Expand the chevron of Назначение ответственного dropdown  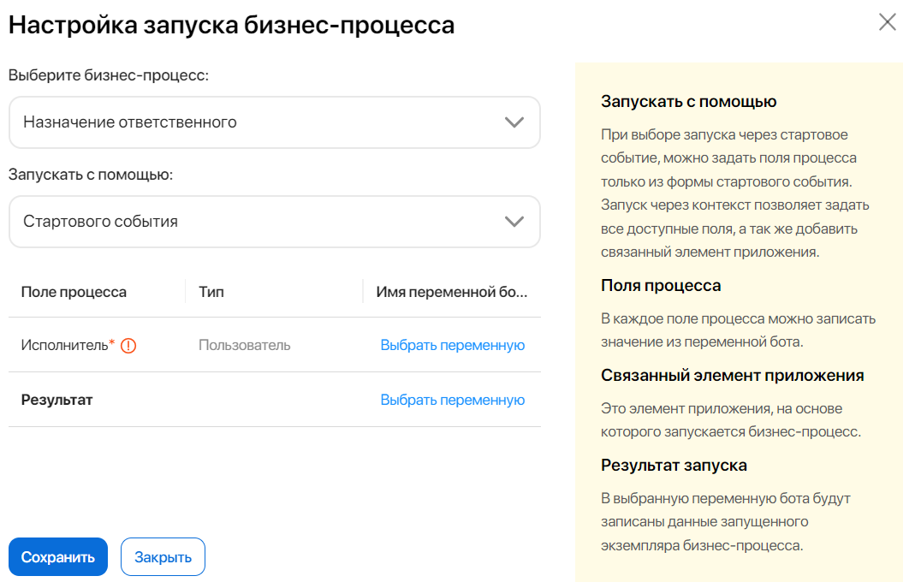pos(514,122)
